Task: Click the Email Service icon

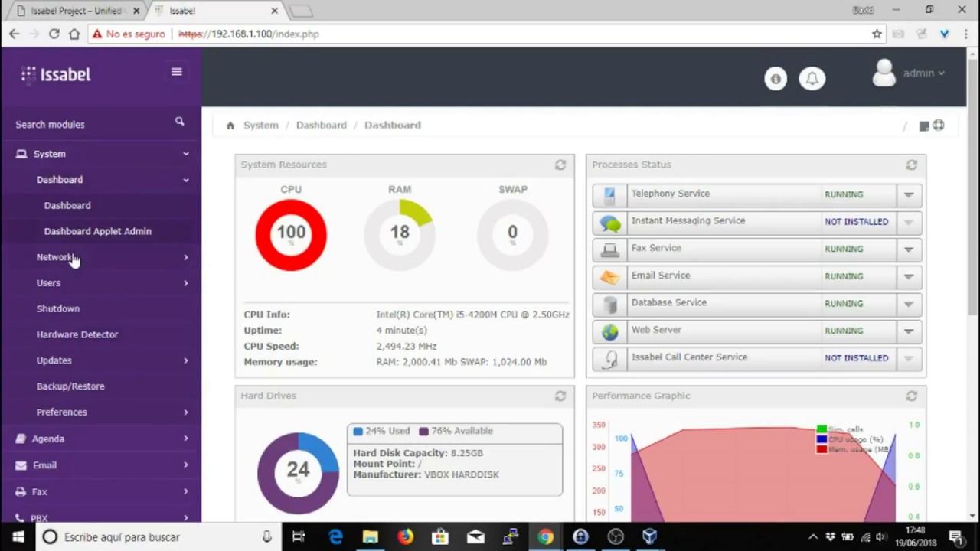Action: click(610, 277)
